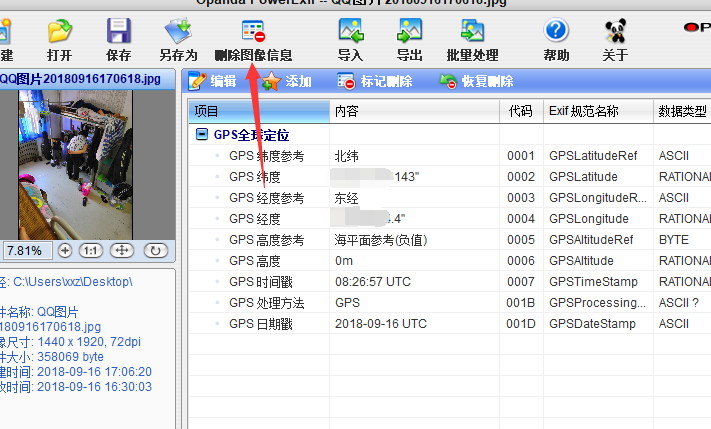The height and width of the screenshot is (429, 711).
Task: Click the 2018-09-16 17:06:20 created time
Action: (x=94, y=371)
